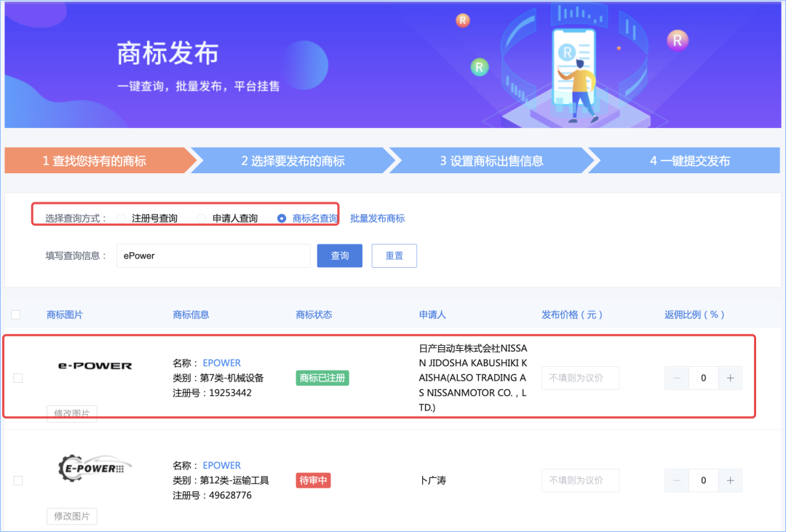Screen dimensions: 786x532
Task: Click the 商标图片 column header
Action: pyautogui.click(x=65, y=315)
